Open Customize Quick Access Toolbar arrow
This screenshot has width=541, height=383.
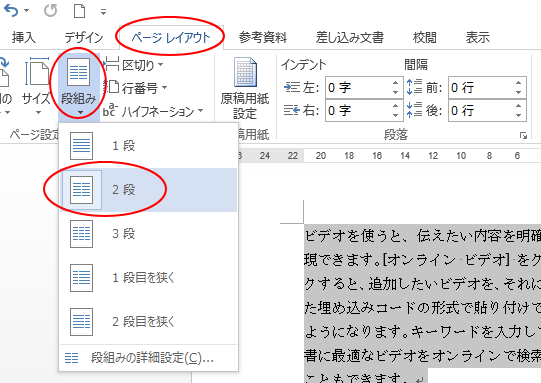[x=103, y=12]
